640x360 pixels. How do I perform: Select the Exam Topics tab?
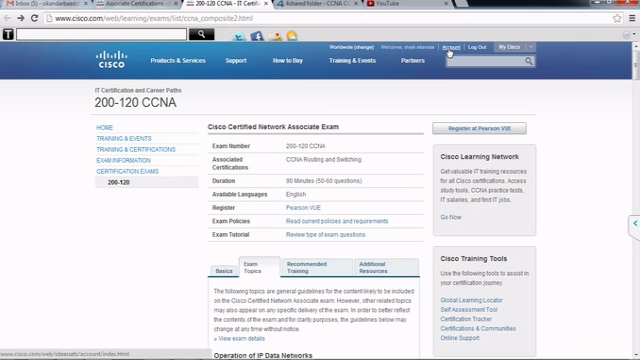click(259, 267)
